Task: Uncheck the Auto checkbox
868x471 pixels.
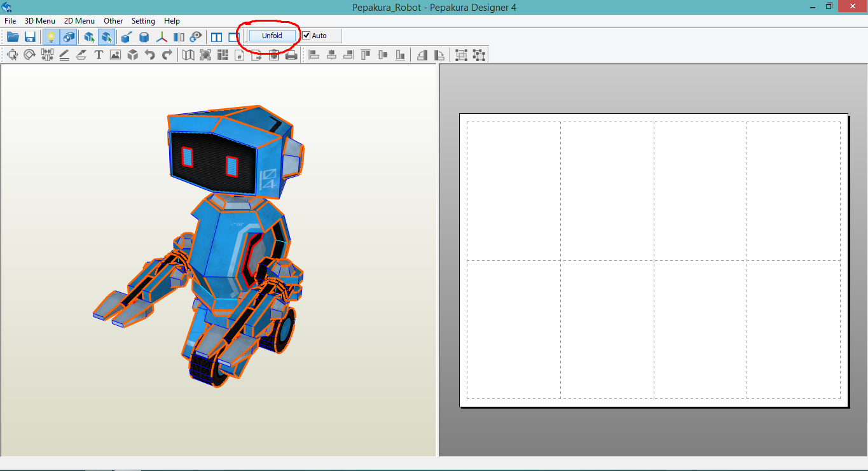Action: (x=306, y=35)
